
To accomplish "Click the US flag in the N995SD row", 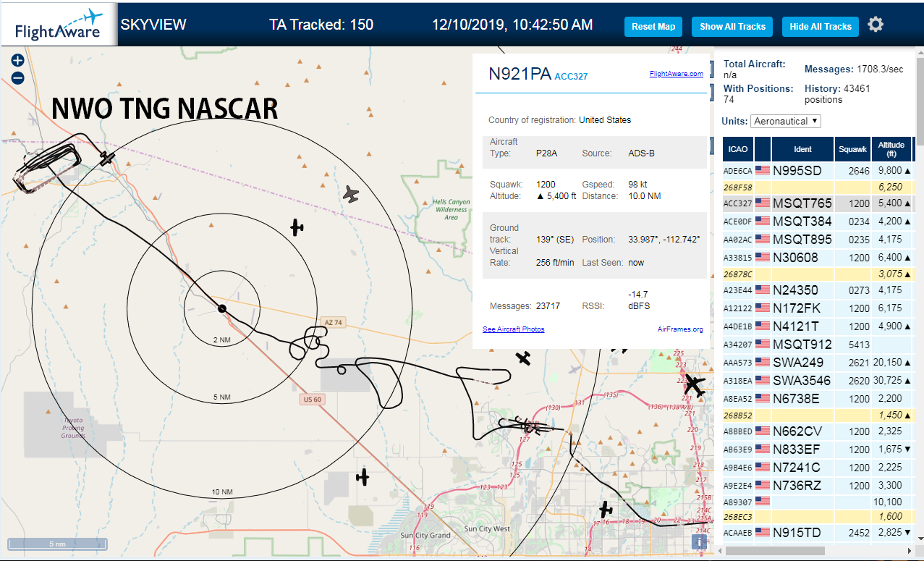I will (x=762, y=171).
